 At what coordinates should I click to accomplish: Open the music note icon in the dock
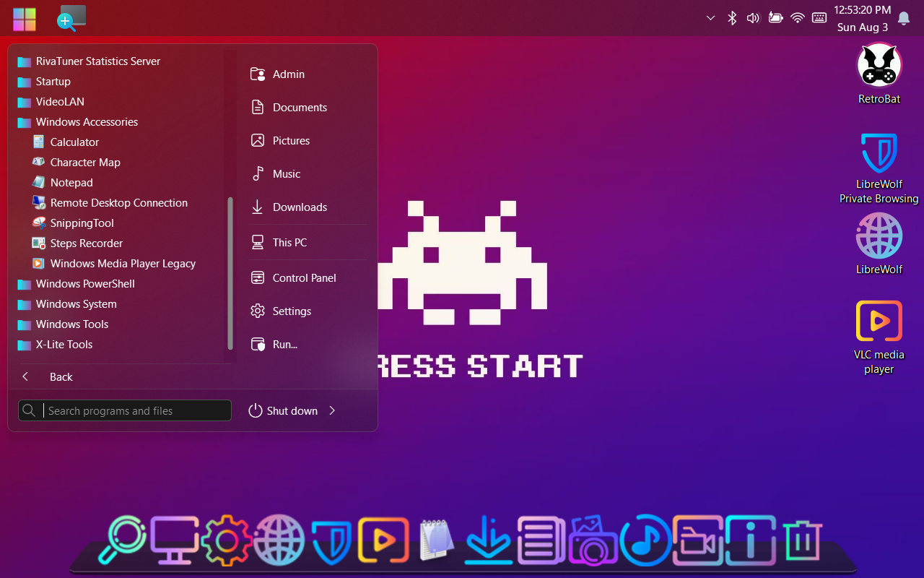(x=645, y=540)
